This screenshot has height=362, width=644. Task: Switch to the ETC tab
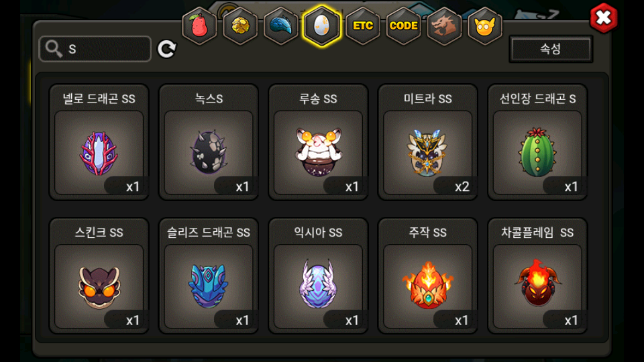pos(363,26)
